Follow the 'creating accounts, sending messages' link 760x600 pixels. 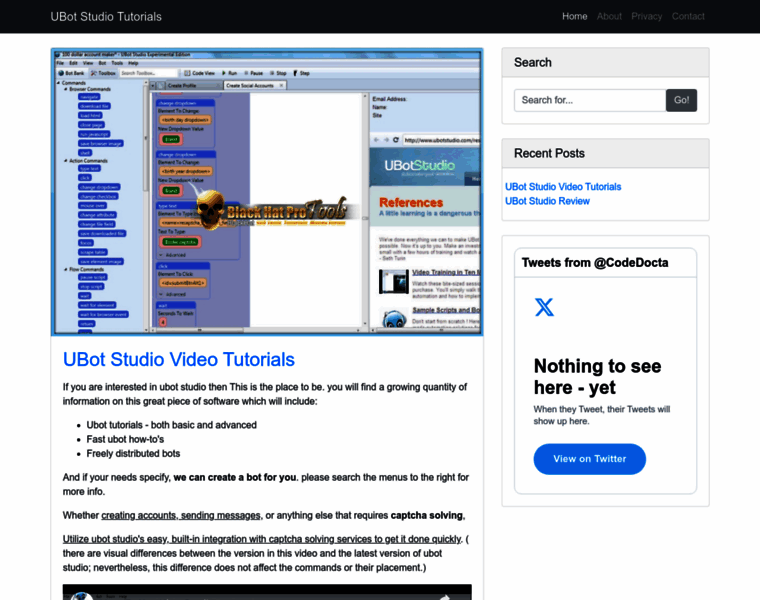click(x=181, y=516)
